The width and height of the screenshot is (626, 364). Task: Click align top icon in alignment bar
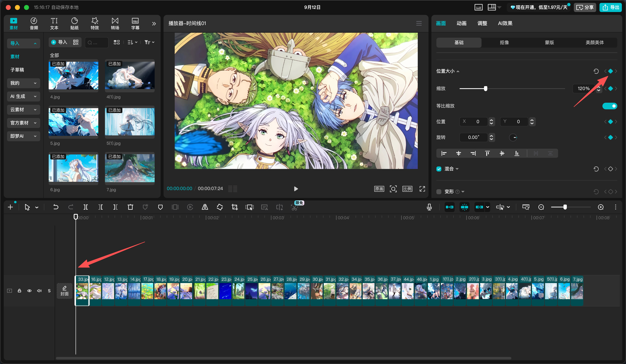[487, 153]
